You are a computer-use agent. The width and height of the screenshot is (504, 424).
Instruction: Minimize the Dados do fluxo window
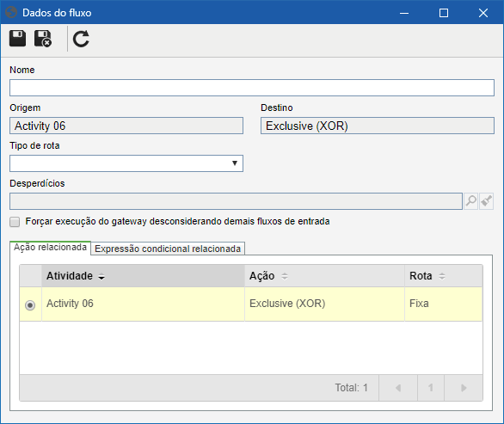pyautogui.click(x=404, y=13)
